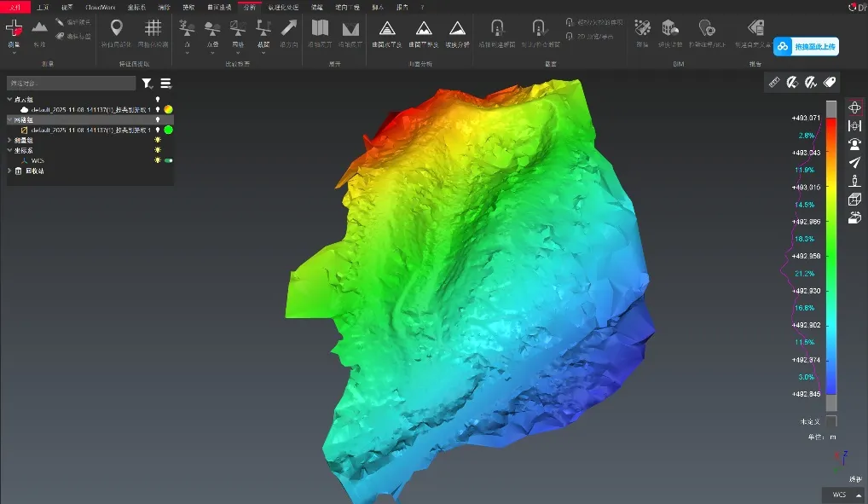Open the dropdown arrow under 截面

[x=263, y=53]
